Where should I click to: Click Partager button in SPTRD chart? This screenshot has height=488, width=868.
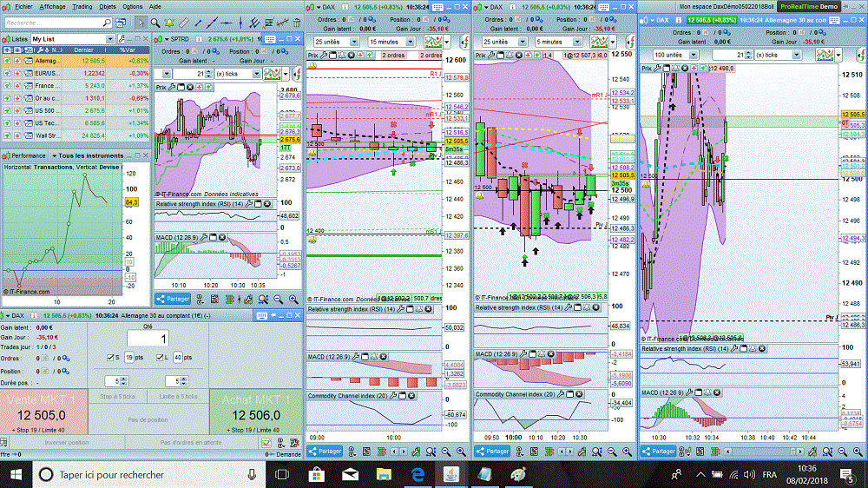[173, 299]
